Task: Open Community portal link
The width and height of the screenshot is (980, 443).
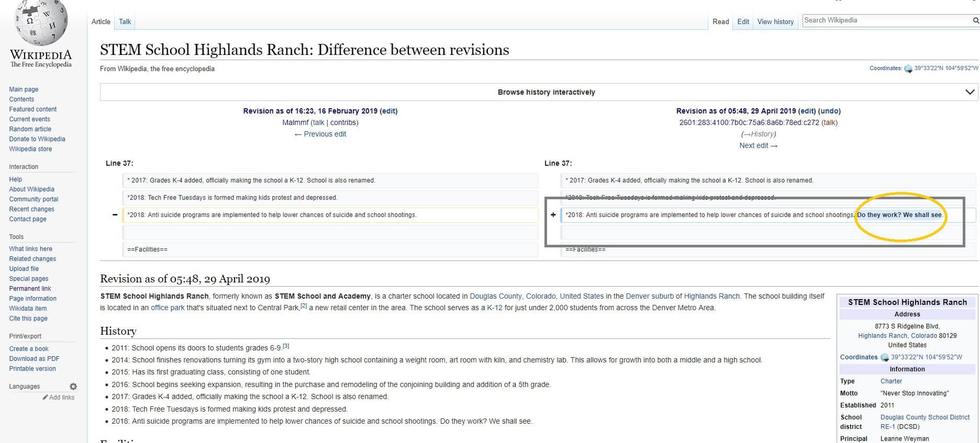Action: tap(34, 199)
